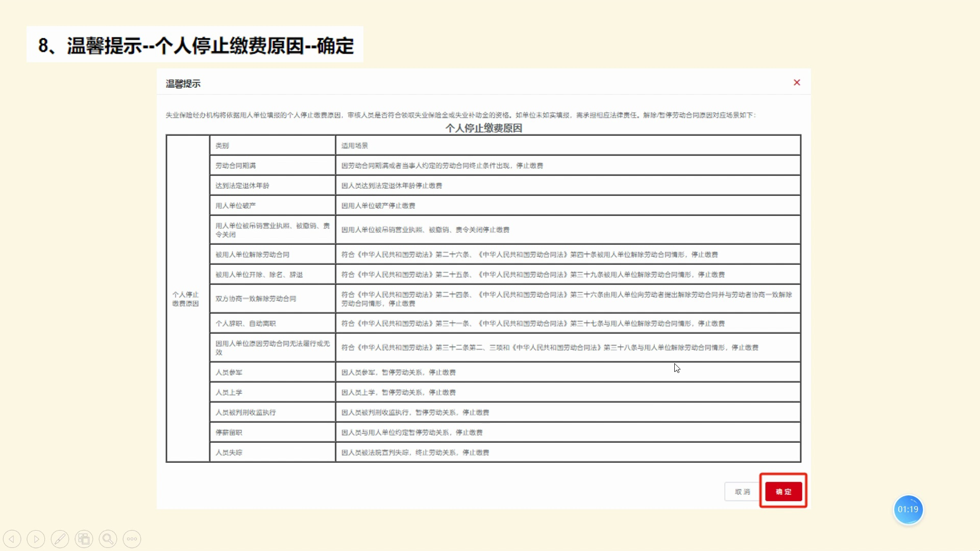Viewport: 980px width, 551px height.
Task: Click the magnifier zoom icon
Action: [108, 539]
